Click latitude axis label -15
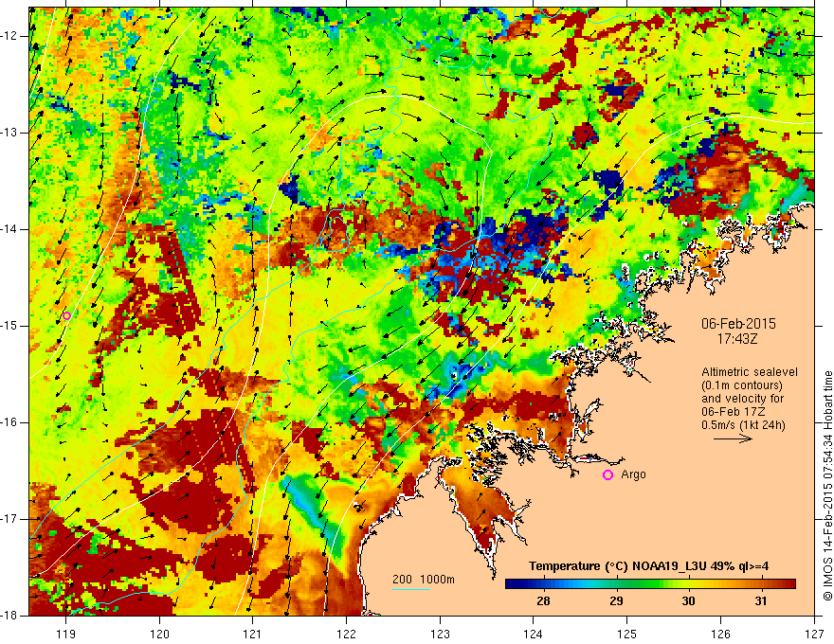Screen dimensions: 834x644 click(10, 325)
